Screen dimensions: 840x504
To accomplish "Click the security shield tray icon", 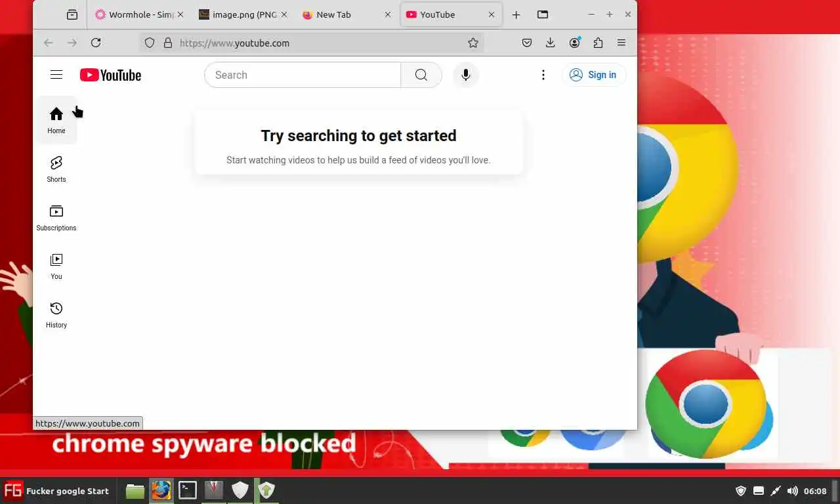I will [741, 491].
